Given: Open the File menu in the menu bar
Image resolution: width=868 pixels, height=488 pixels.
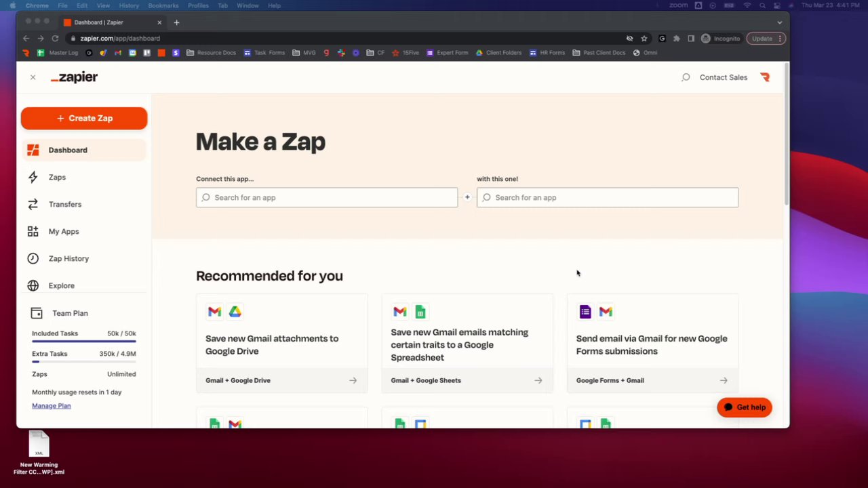Looking at the screenshot, I should (62, 5).
